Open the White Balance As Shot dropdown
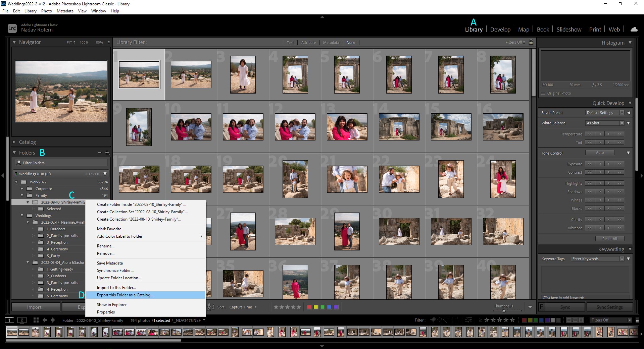Image resolution: width=644 pixels, height=349 pixels. click(605, 123)
